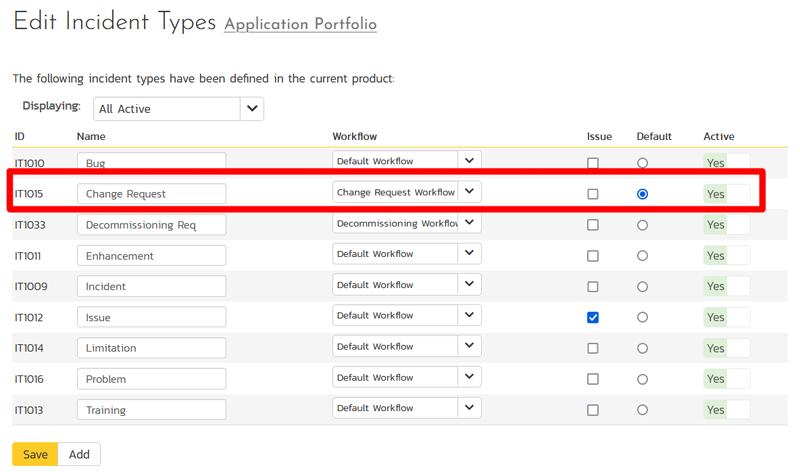
Task: Make Problem the default incident type
Action: (642, 379)
